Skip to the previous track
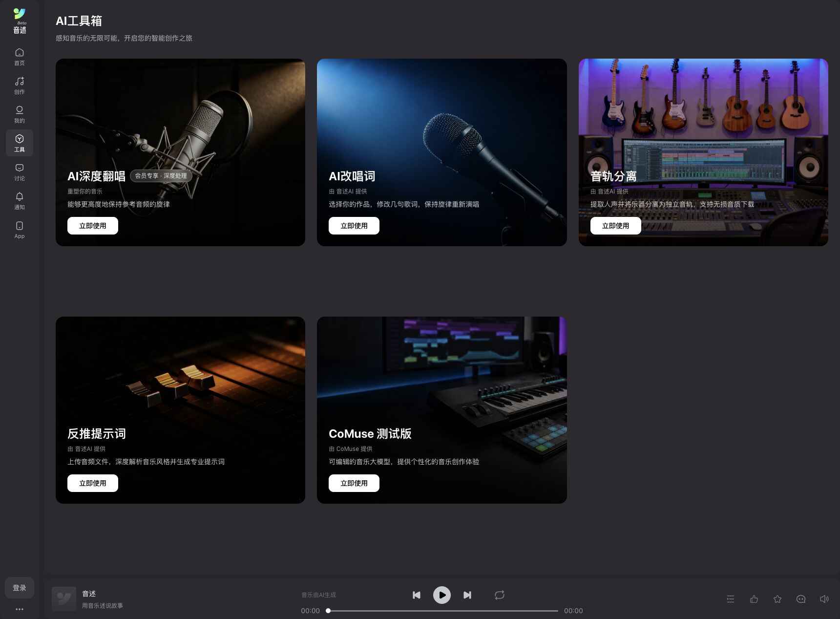Image resolution: width=840 pixels, height=619 pixels. 417,595
